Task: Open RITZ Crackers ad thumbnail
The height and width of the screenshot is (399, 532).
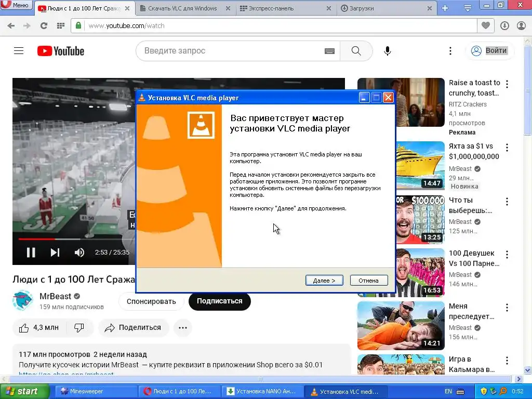Action: [420, 102]
